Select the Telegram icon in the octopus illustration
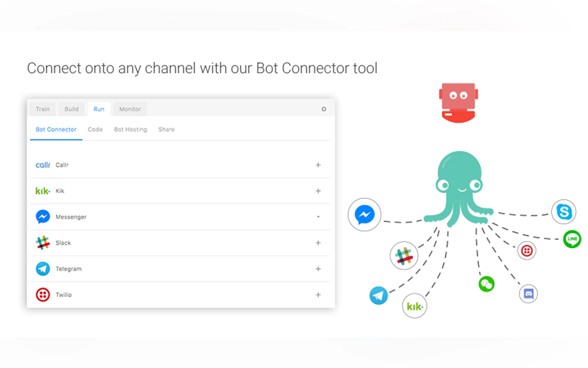The image size is (588, 368). point(378,295)
